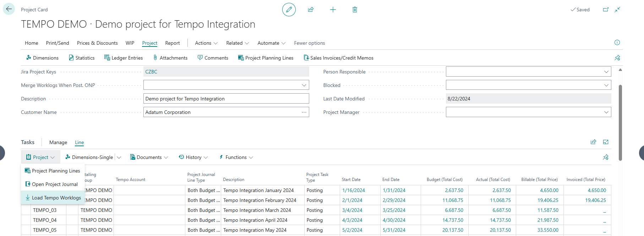Click the pencil edit icon at top
644x236 pixels.
tap(289, 10)
